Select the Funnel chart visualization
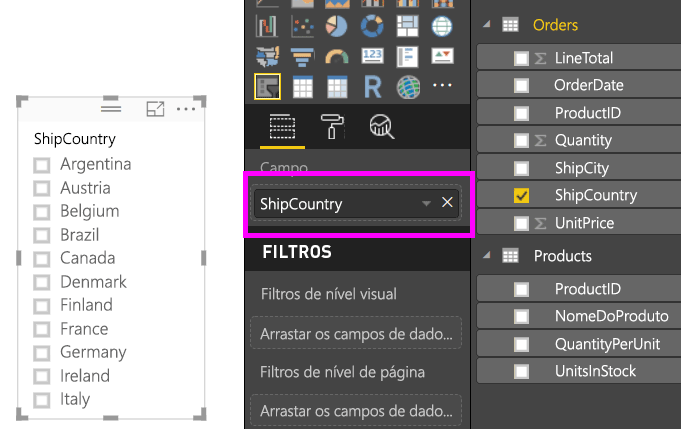 coord(303,56)
